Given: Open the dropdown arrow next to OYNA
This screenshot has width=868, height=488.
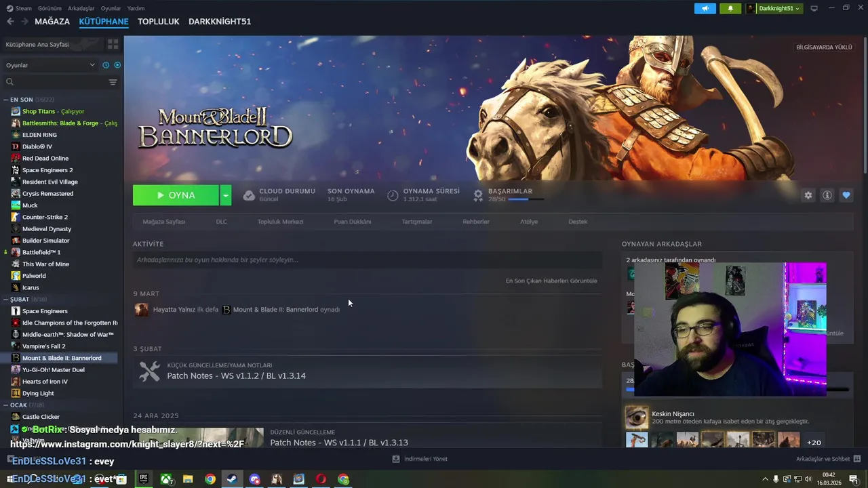Looking at the screenshot, I should pos(225,195).
